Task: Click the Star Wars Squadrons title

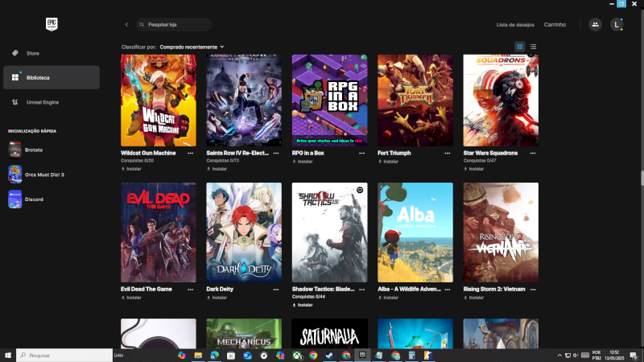Action: tap(490, 153)
